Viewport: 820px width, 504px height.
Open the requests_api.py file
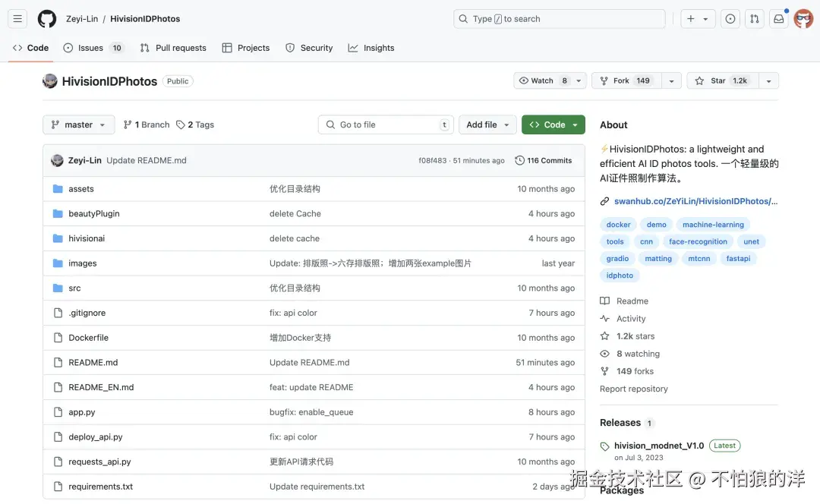click(x=100, y=461)
